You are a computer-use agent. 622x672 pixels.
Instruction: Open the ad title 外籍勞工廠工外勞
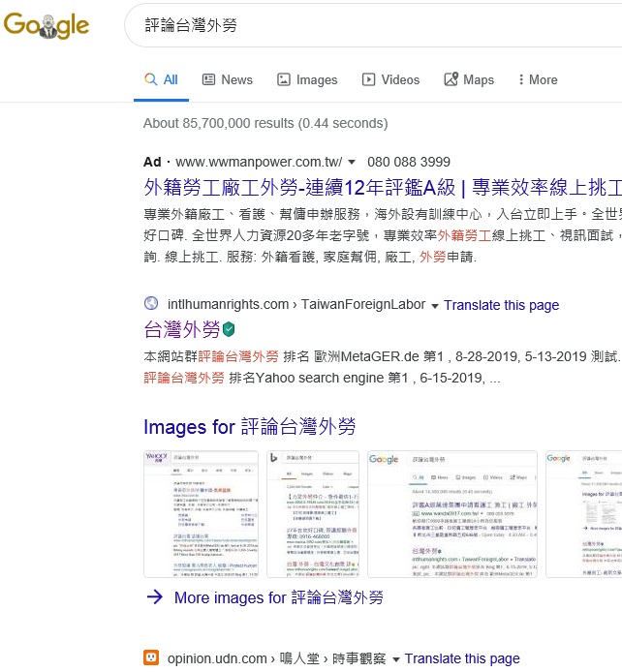tap(383, 188)
